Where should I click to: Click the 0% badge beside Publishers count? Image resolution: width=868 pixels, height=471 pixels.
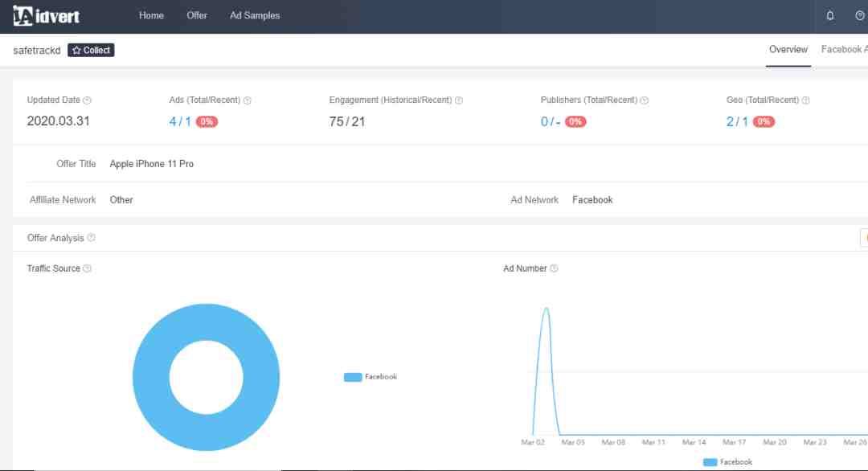[x=575, y=121]
